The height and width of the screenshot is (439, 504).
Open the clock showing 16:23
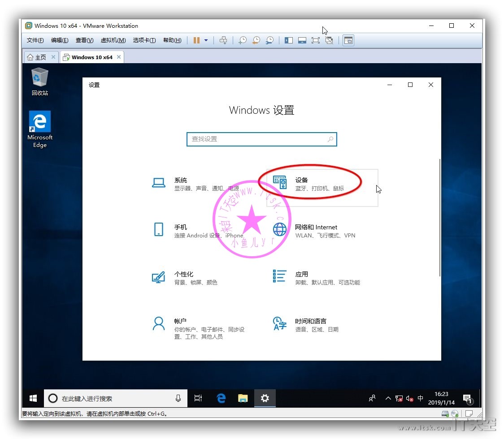click(441, 399)
